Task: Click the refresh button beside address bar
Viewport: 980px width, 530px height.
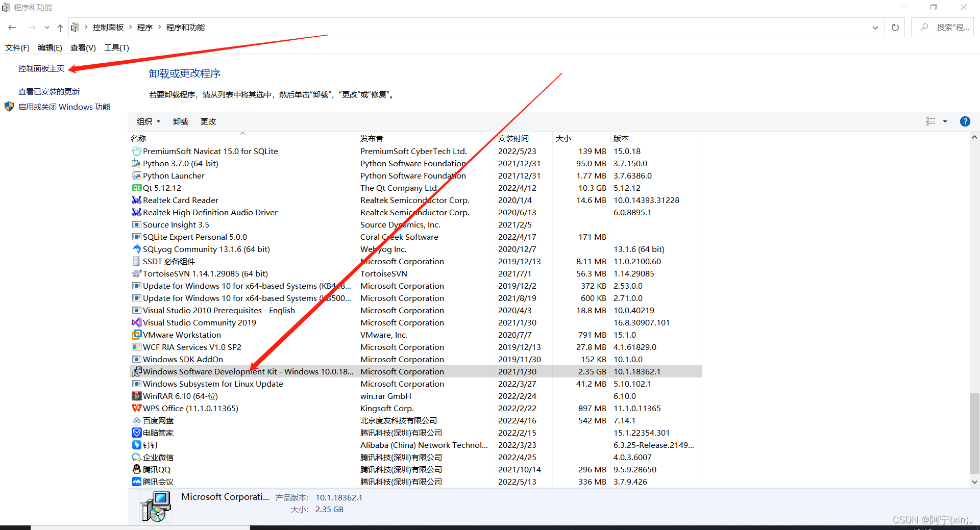Action: 895,28
